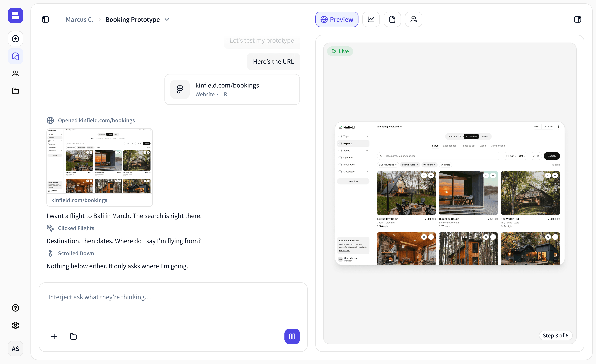Image resolution: width=596 pixels, height=364 pixels.
Task: Toggle the left panel layout icon
Action: point(45,19)
